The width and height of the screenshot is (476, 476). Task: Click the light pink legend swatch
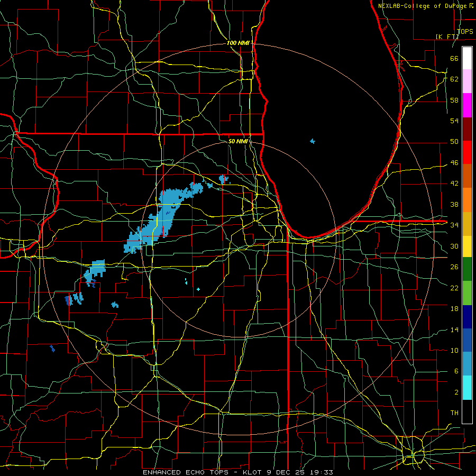[x=467, y=81]
